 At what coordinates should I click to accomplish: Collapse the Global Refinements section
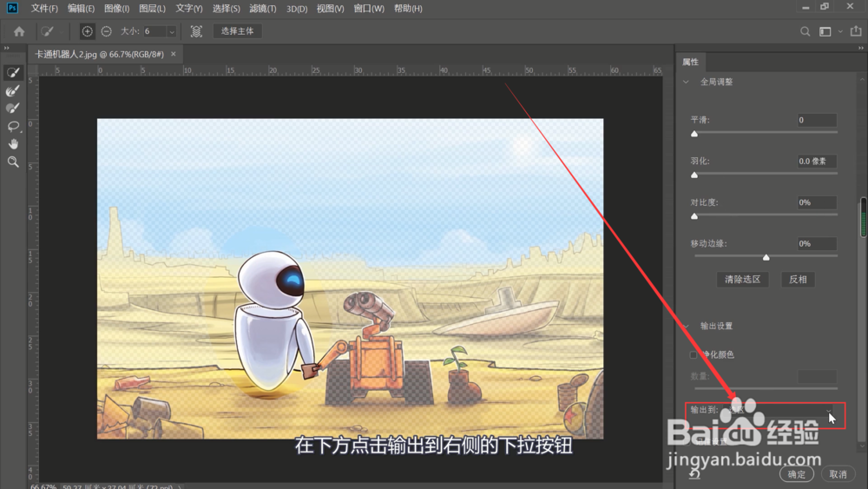686,82
